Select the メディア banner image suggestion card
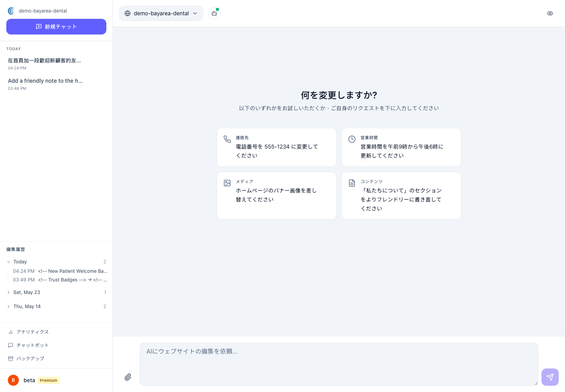 click(x=277, y=196)
